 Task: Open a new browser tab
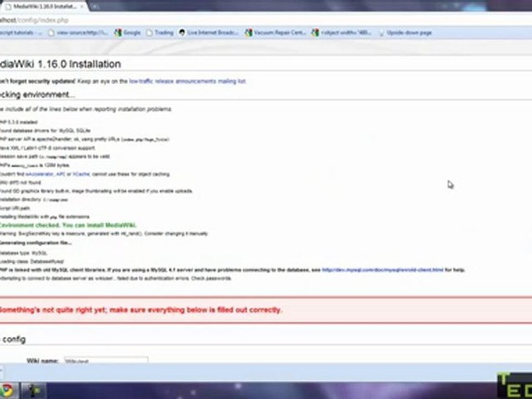(95, 6)
